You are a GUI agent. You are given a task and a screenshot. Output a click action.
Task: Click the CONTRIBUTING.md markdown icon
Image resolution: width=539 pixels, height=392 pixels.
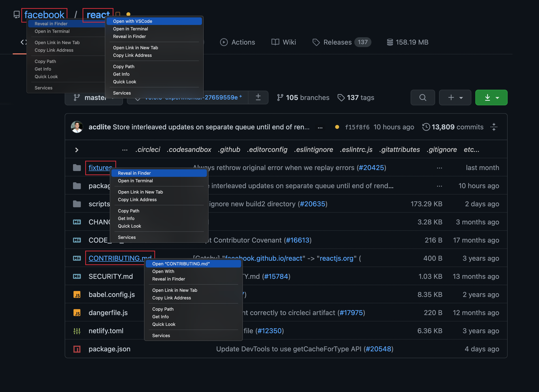(x=77, y=258)
